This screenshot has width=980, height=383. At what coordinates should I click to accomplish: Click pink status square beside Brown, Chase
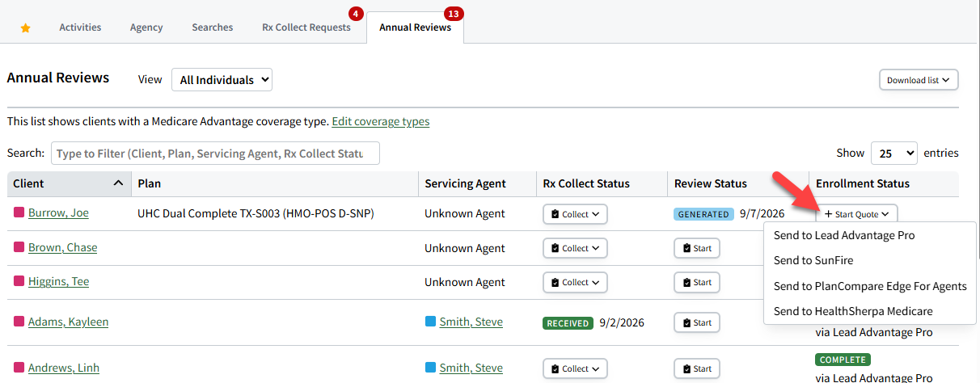point(19,247)
